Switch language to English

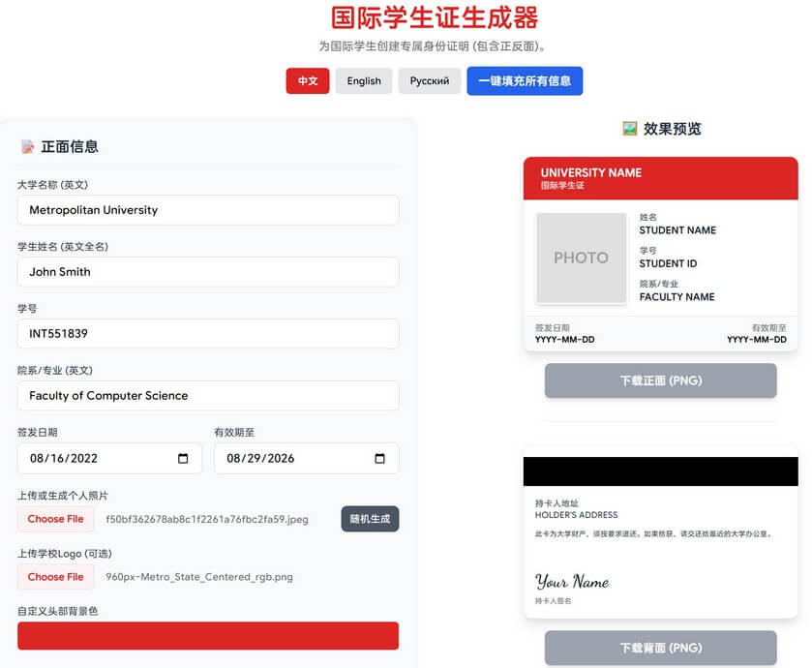(364, 81)
